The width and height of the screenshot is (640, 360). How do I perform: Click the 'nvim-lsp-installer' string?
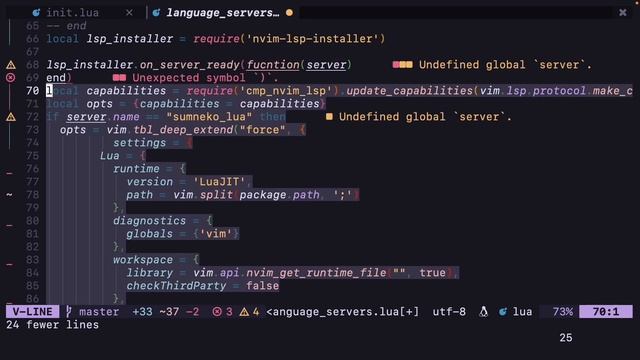313,39
